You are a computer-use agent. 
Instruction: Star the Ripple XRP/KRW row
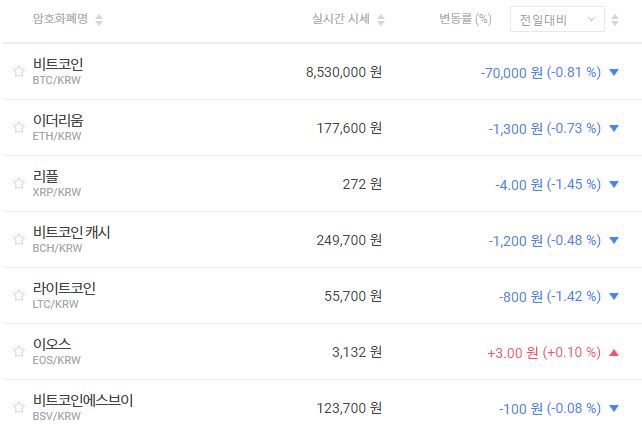[18, 183]
